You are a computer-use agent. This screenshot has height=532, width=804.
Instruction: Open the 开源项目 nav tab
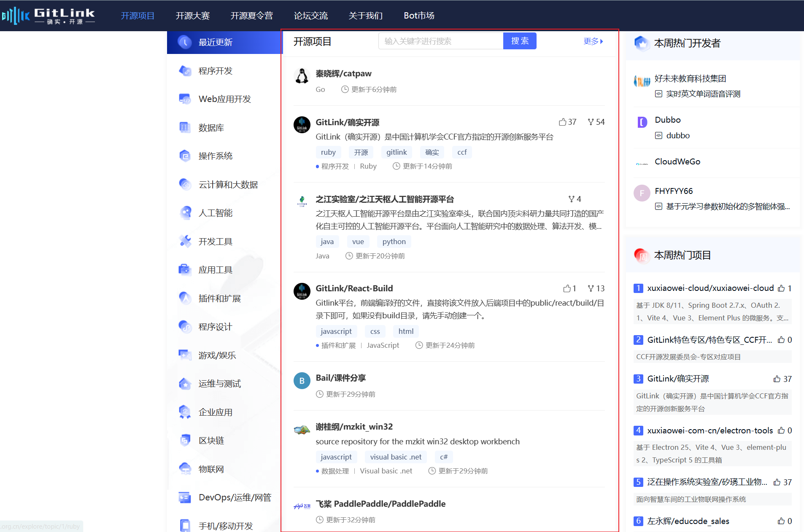point(138,16)
